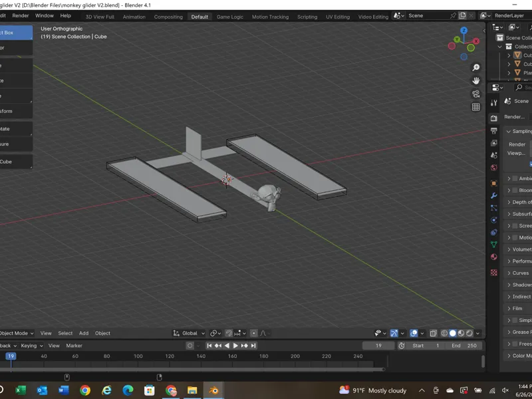This screenshot has width=532, height=399.
Task: Open the pivot point dropdown
Action: 215,333
